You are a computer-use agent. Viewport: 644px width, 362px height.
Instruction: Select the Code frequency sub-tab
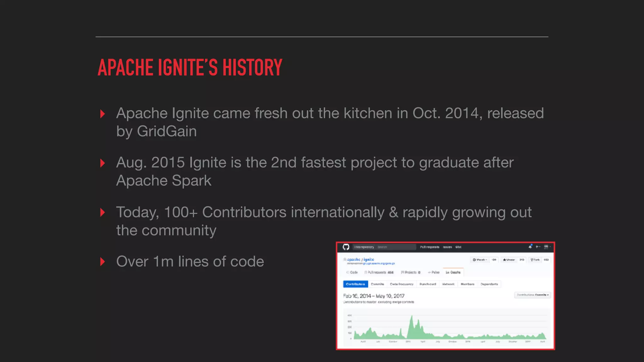[402, 284]
